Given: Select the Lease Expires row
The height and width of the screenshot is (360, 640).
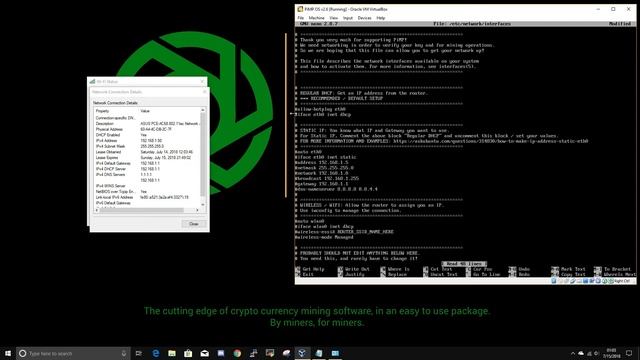Looking at the screenshot, I should click(x=147, y=158).
